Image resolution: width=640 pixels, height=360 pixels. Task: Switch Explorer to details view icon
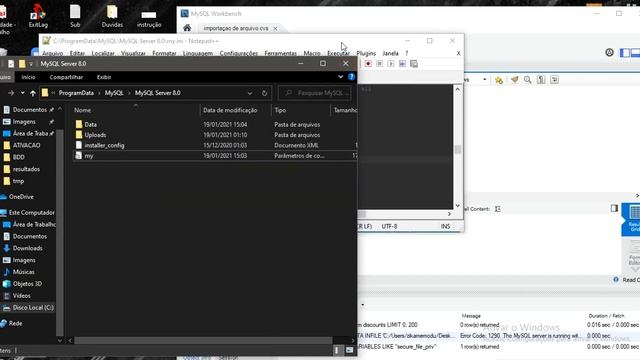[337, 350]
